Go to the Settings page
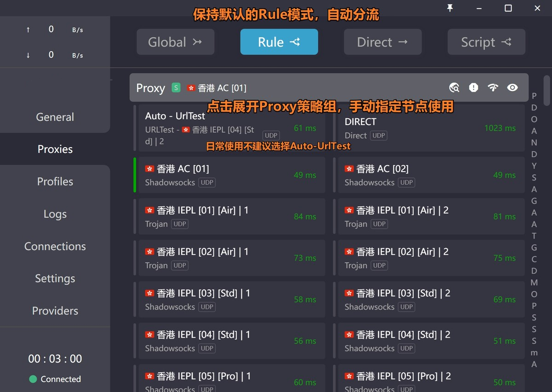 pyautogui.click(x=55, y=278)
